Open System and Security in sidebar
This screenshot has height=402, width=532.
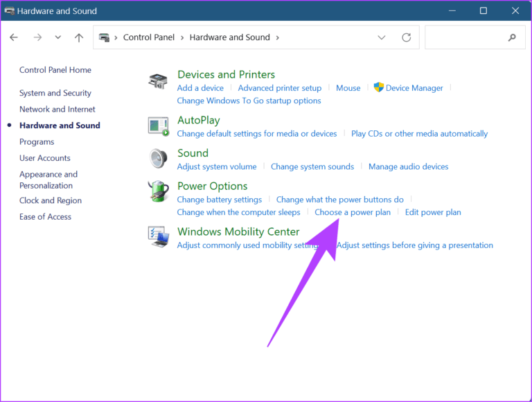(x=55, y=93)
